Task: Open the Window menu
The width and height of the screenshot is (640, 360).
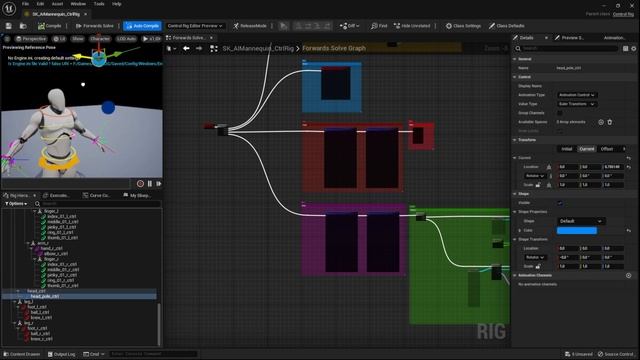Action: point(78,4)
